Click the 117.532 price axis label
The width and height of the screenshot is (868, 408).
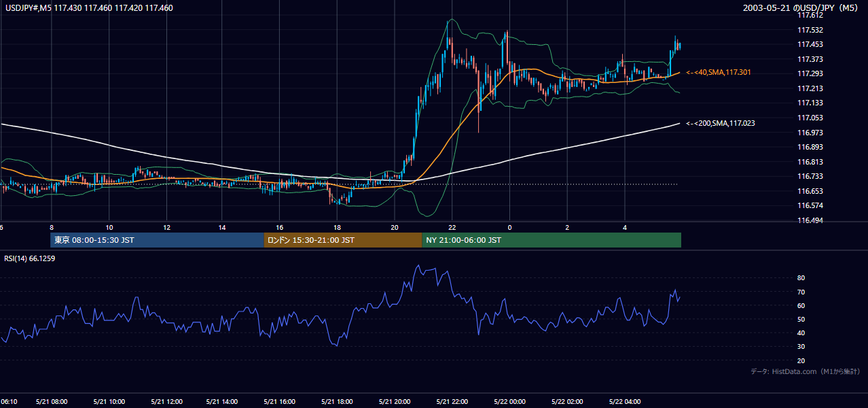[810, 30]
